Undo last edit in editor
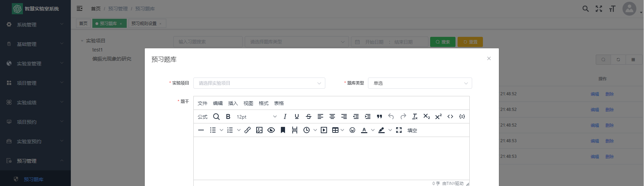Image resolution: width=644 pixels, height=186 pixels. [x=391, y=116]
